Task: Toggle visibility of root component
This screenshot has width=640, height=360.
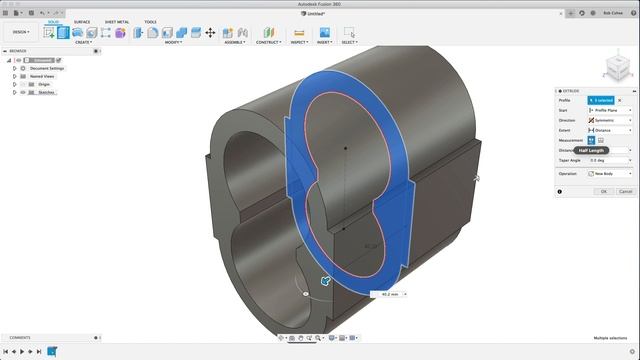Action: point(19,60)
